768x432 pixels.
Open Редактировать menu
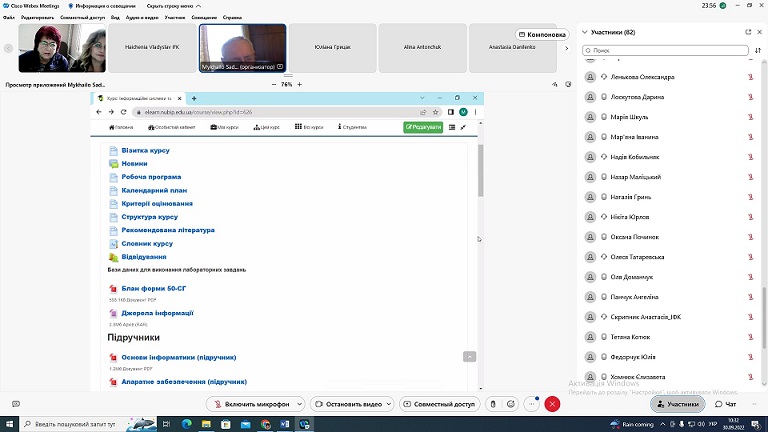point(37,18)
